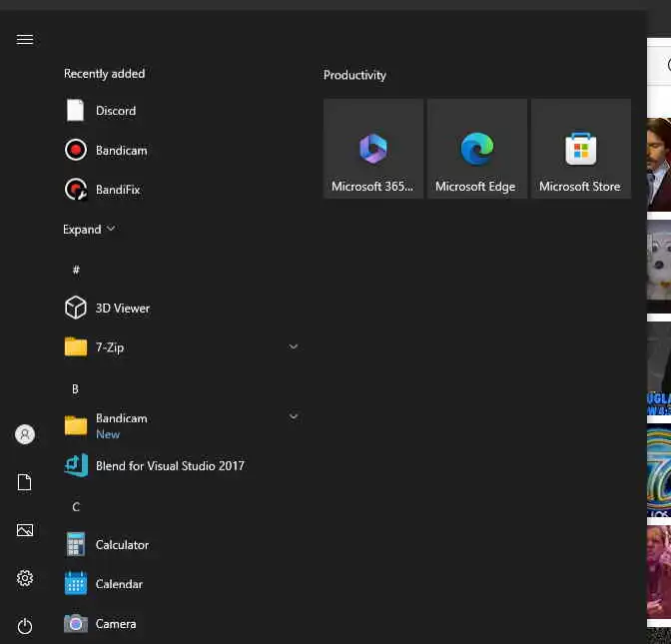
Task: Click the Discord file icon
Action: click(x=75, y=111)
